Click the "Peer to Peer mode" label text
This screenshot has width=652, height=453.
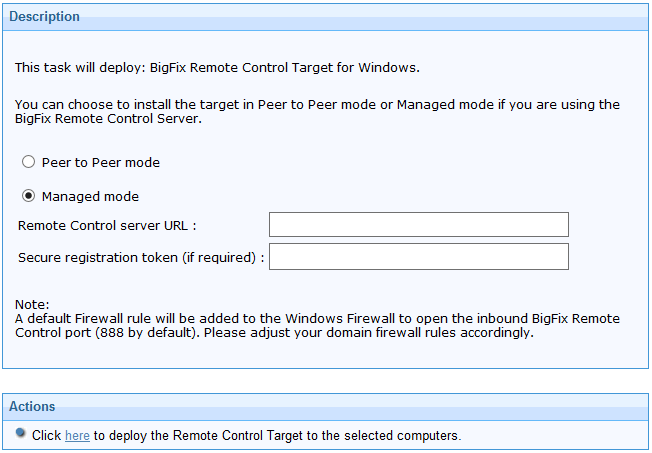[x=100, y=162]
